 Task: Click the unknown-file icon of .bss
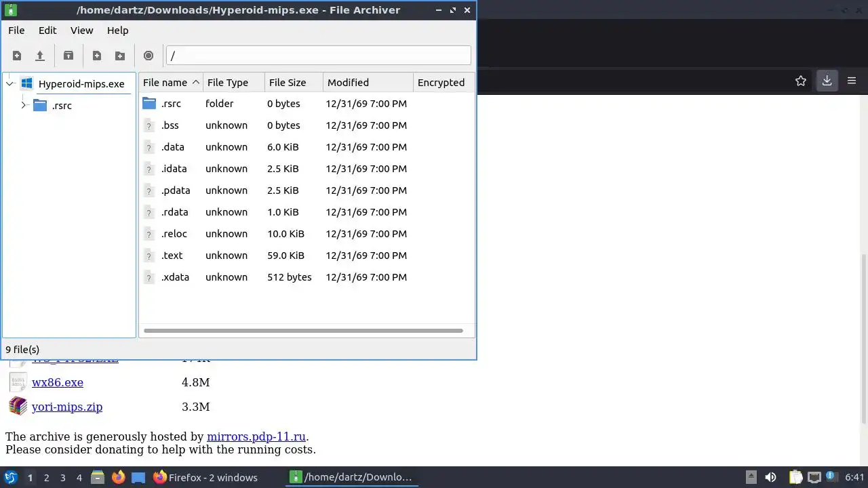[149, 125]
